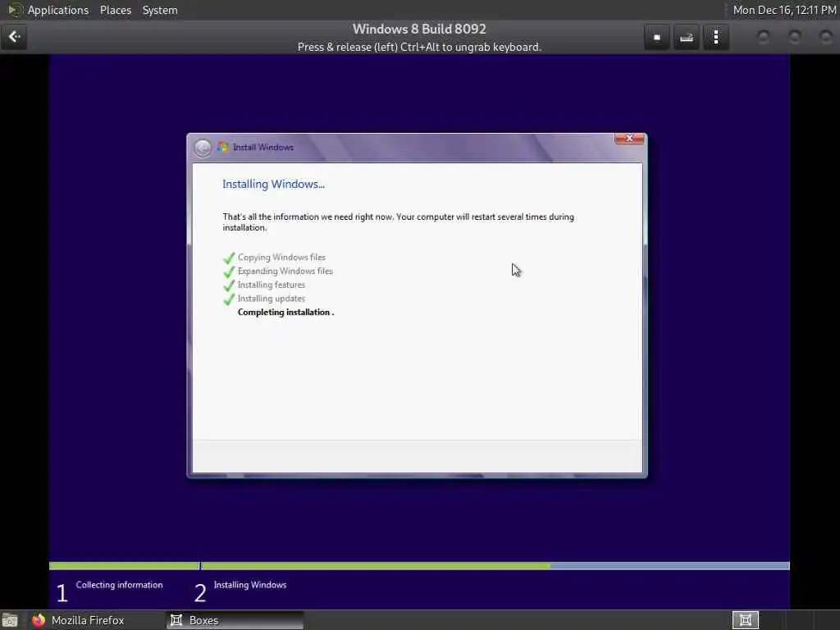Open the Places menu

tap(116, 10)
